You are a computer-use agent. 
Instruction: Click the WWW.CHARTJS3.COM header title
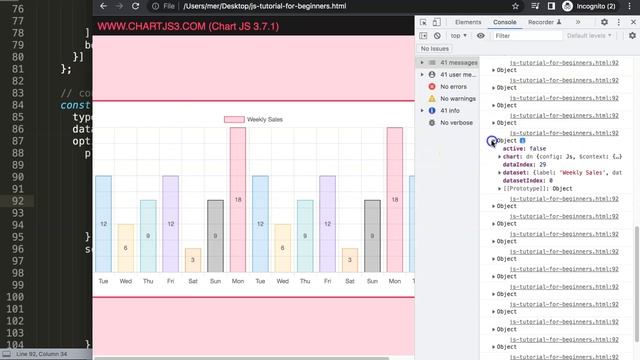tap(188, 27)
